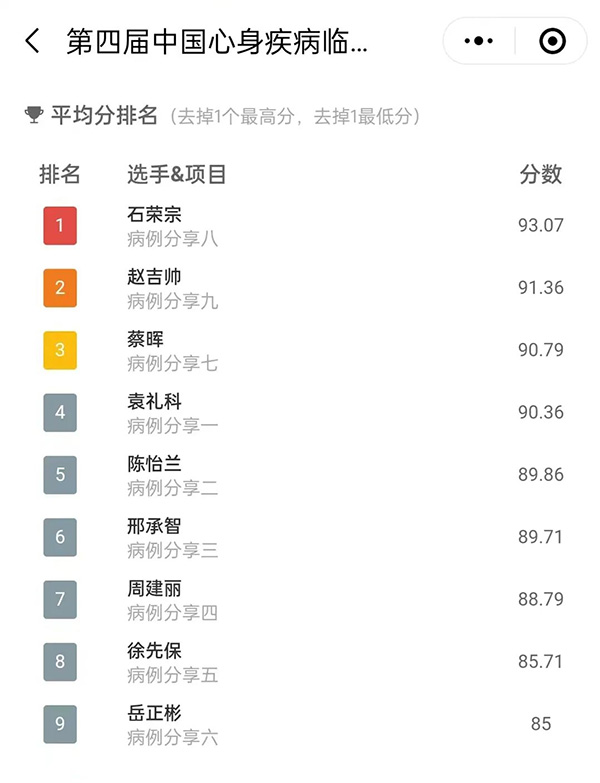The image size is (600, 783).
Task: Tap the mini program close circle icon
Action: (553, 41)
